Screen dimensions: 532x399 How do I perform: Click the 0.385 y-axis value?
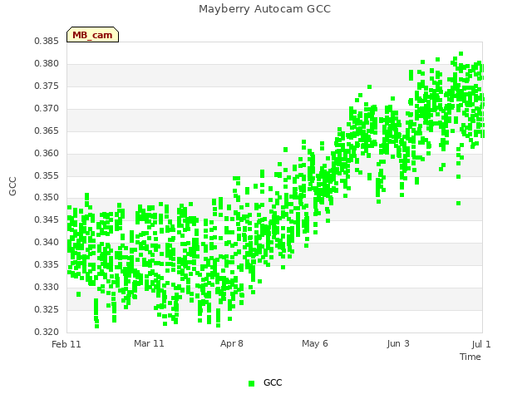[x=47, y=41]
